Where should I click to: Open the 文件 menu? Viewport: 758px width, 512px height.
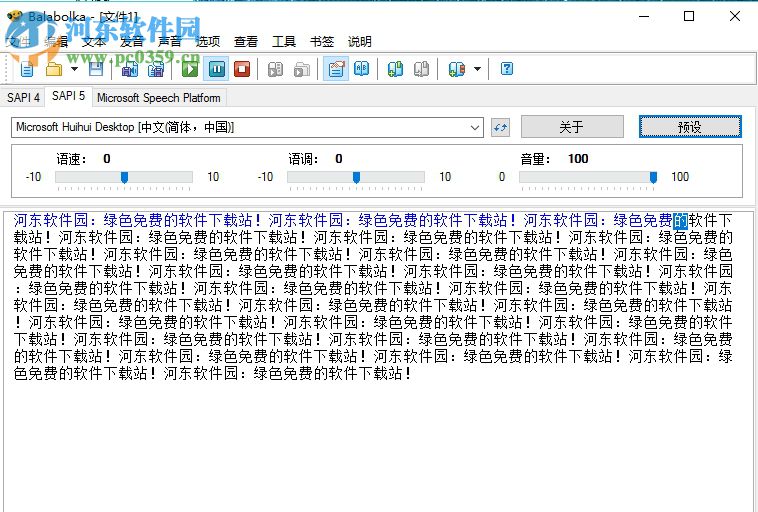(x=18, y=42)
